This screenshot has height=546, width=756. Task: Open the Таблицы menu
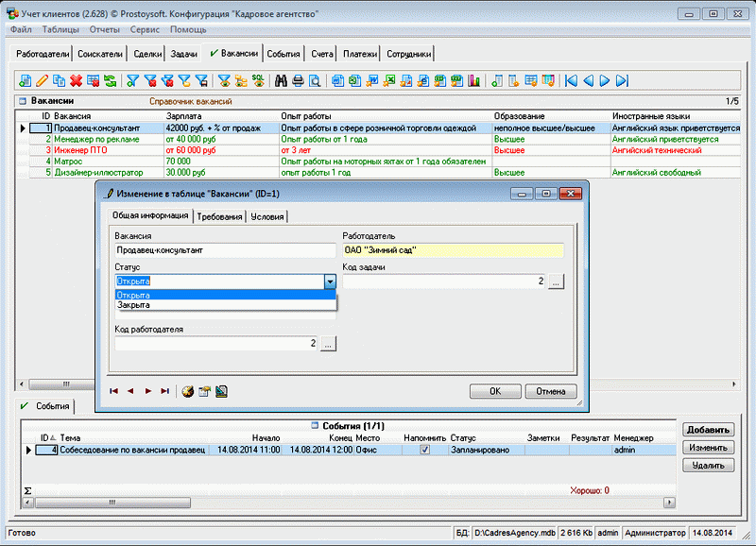point(60,29)
